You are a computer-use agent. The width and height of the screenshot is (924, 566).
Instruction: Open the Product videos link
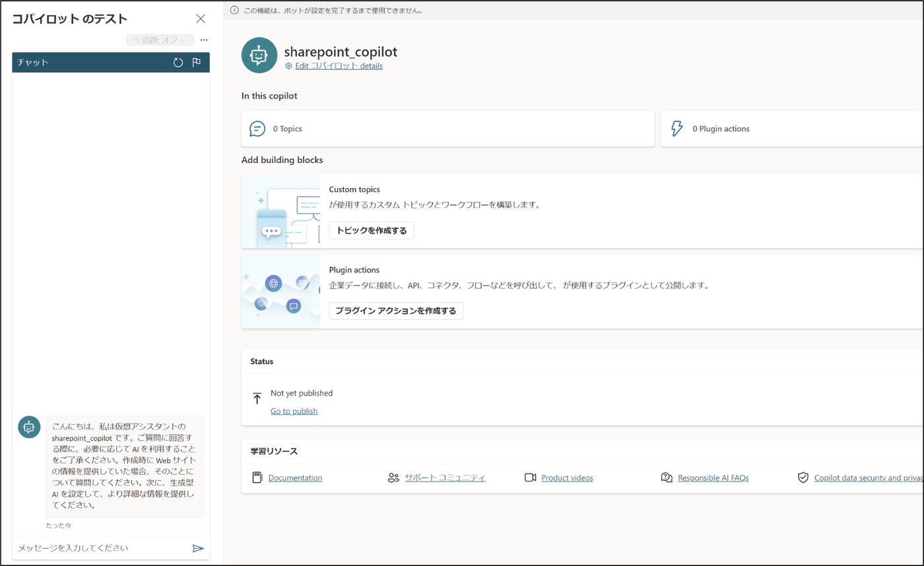(567, 478)
